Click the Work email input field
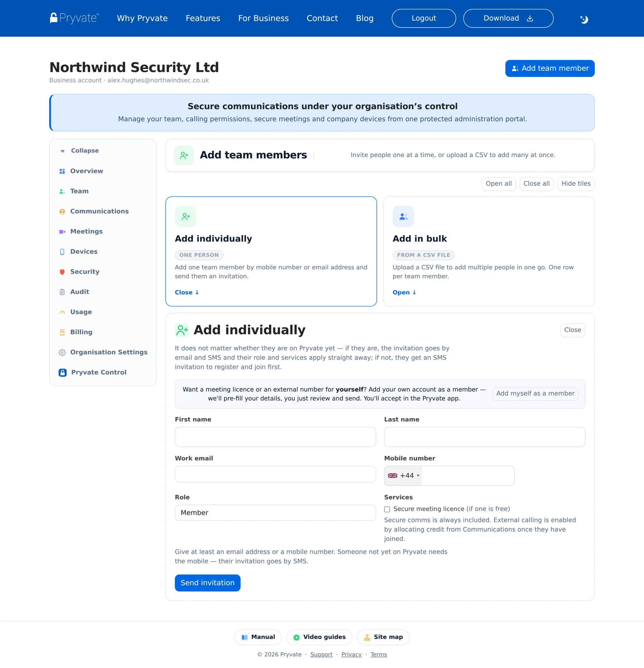The image size is (644, 668). (x=275, y=474)
